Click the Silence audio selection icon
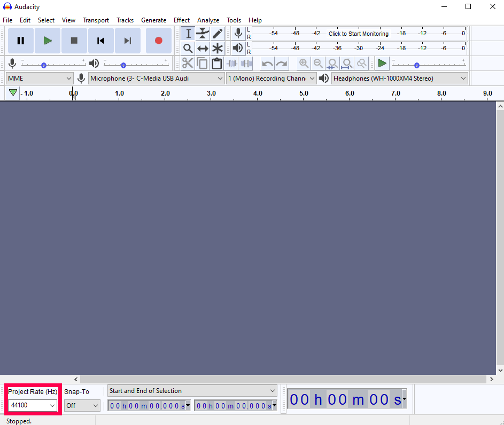The width and height of the screenshot is (504, 425). 246,63
